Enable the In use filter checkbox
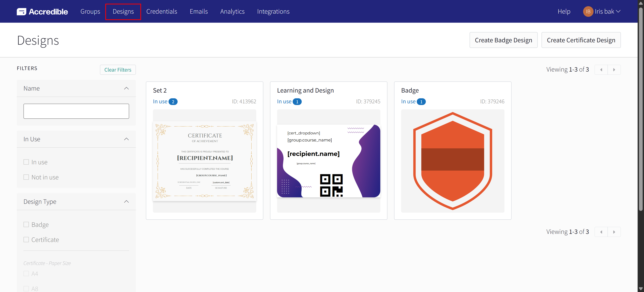 click(x=26, y=162)
